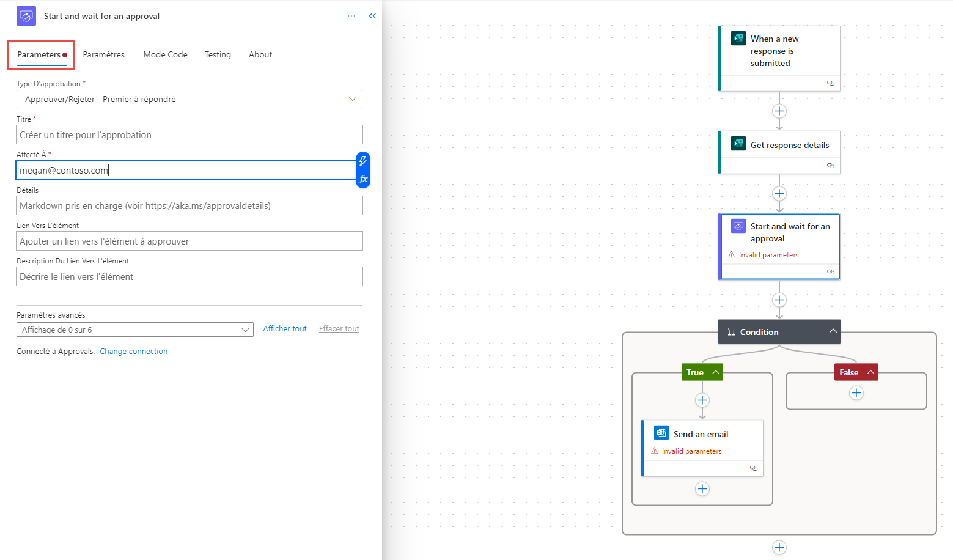
Task: Collapse the False branch
Action: [870, 372]
